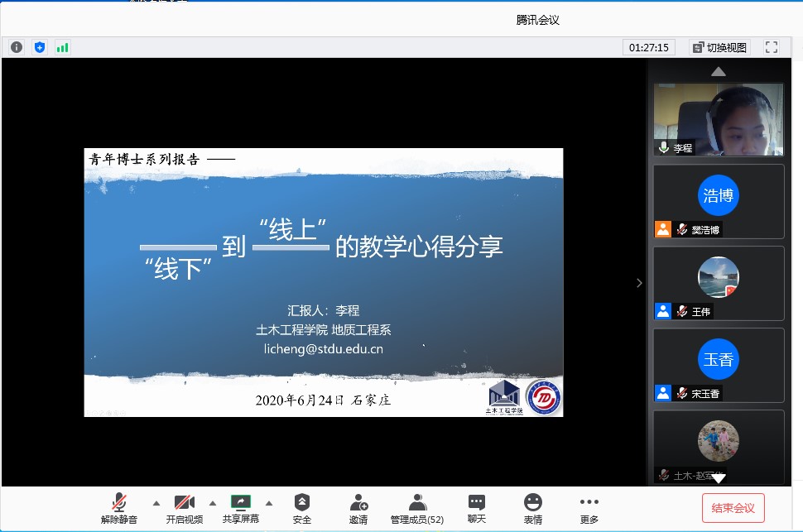
Task: Open the Chat (聊天) panel
Action: click(x=477, y=507)
